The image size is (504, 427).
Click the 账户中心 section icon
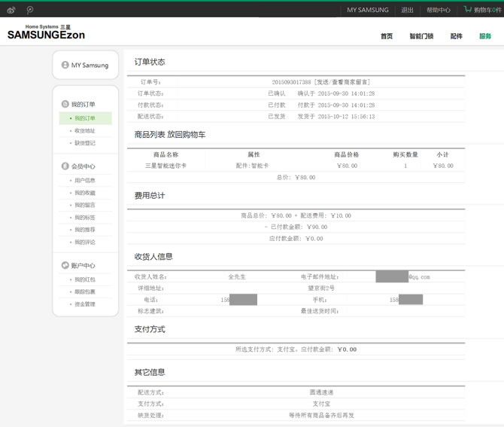pos(65,265)
